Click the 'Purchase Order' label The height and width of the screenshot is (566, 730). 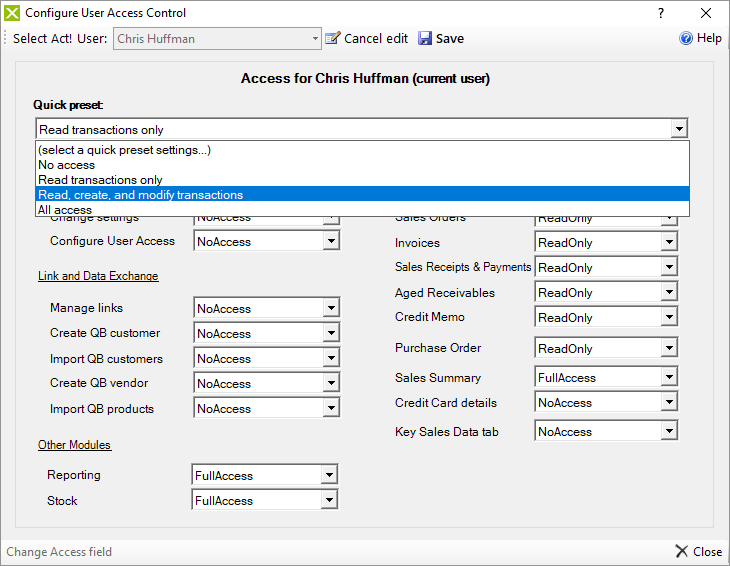point(438,348)
